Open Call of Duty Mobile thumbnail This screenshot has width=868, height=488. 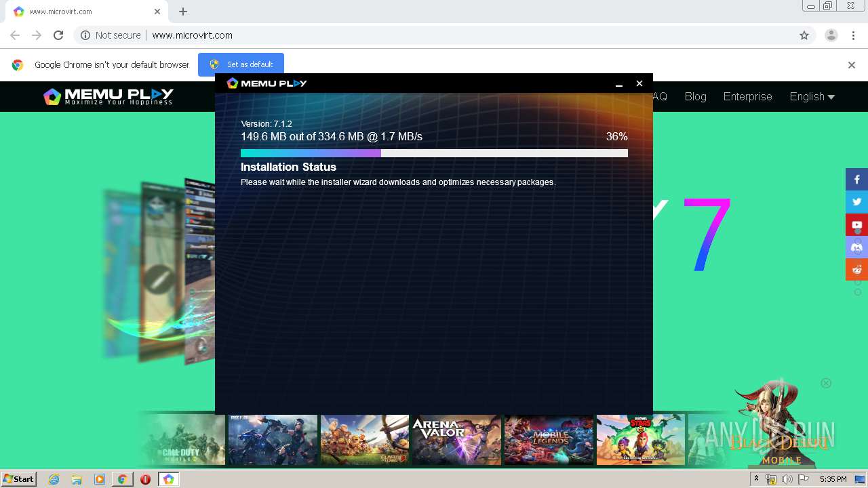(x=181, y=440)
